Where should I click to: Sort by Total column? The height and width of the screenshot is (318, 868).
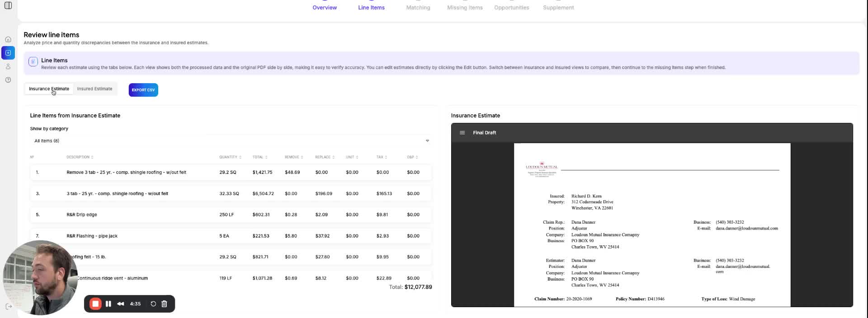tap(260, 157)
